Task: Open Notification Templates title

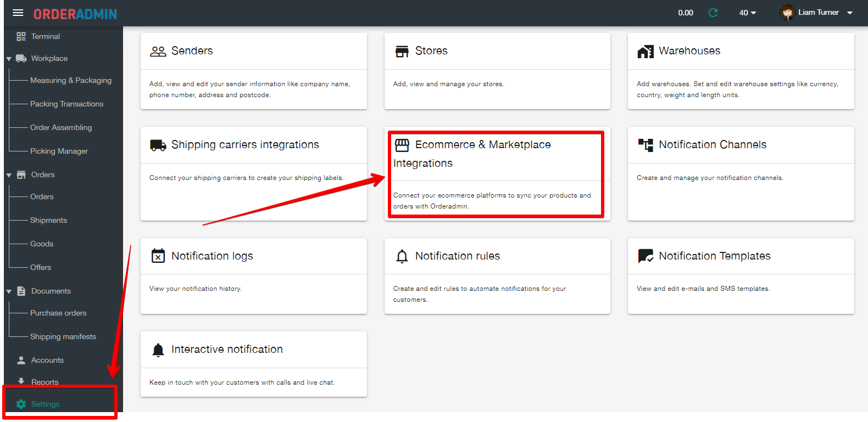Action: click(715, 256)
